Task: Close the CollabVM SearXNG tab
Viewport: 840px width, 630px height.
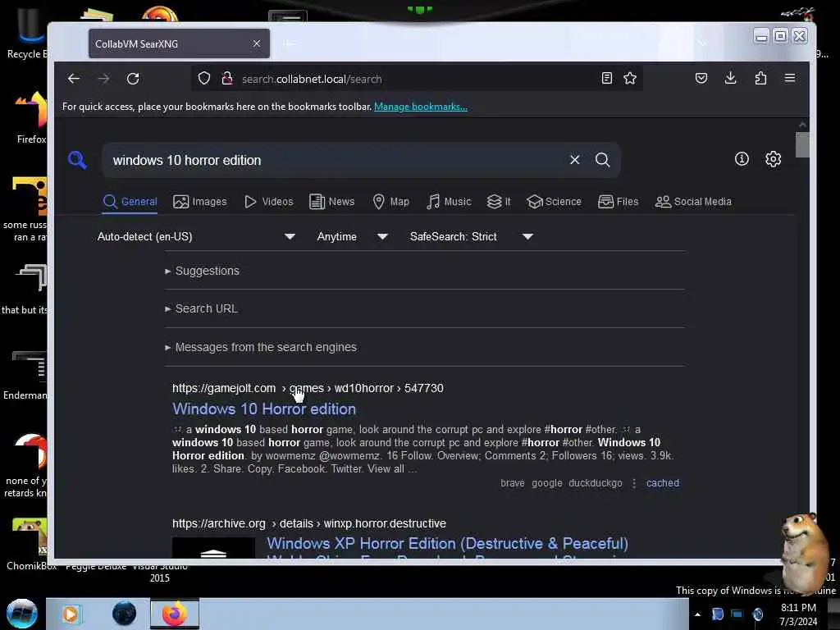Action: (x=257, y=43)
